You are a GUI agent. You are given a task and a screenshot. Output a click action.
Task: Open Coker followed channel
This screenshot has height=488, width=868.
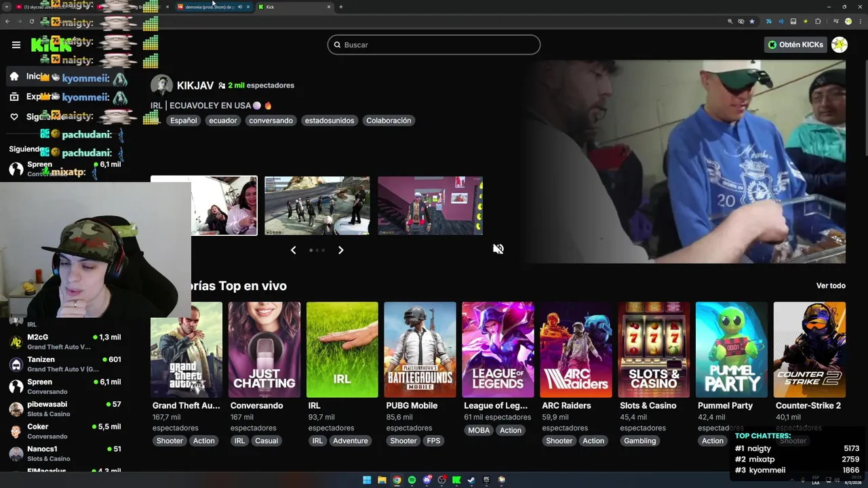(64, 431)
